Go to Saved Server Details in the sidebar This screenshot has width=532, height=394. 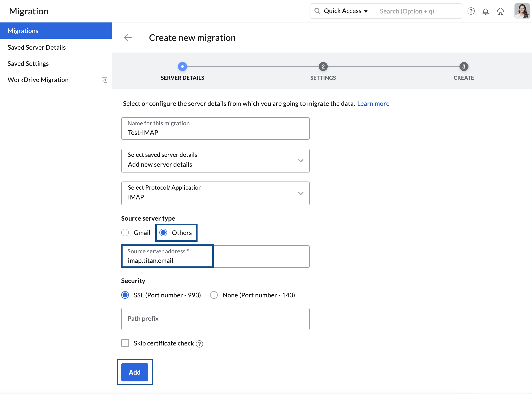click(x=36, y=47)
